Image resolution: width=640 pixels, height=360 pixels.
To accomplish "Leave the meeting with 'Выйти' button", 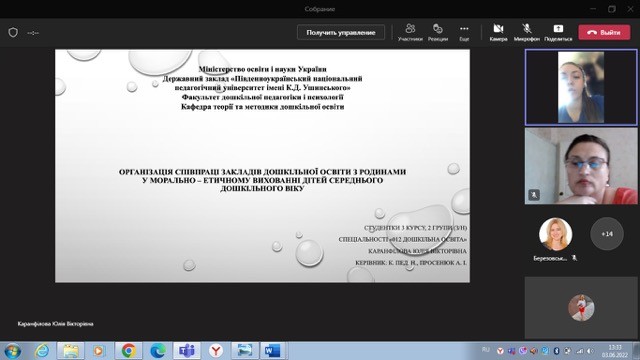I will click(x=604, y=33).
